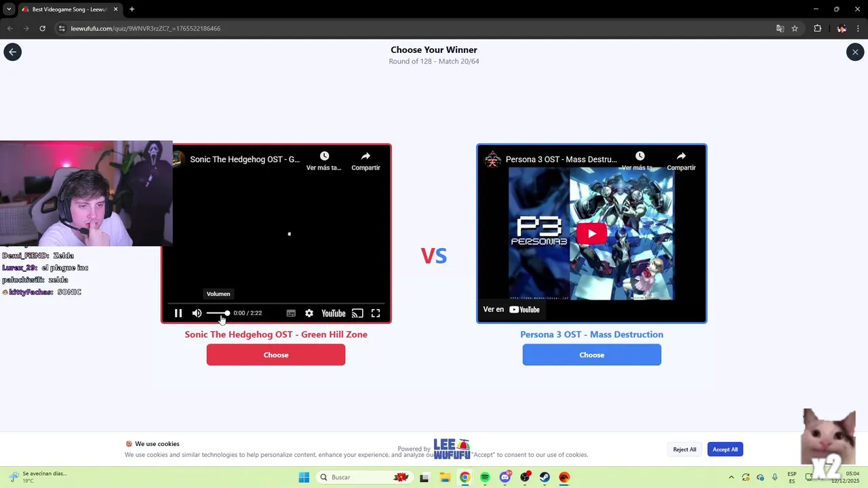Click the address bar URL
Screen dimensions: 868x488
[146, 28]
